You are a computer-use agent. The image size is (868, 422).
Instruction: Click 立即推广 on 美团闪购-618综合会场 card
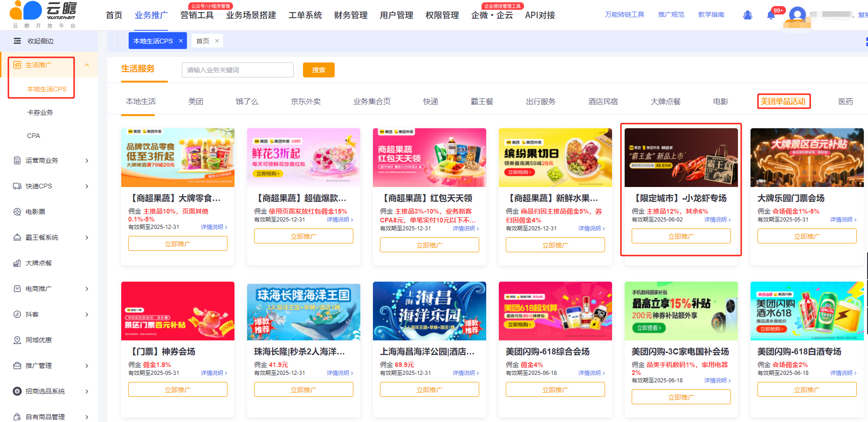point(555,390)
